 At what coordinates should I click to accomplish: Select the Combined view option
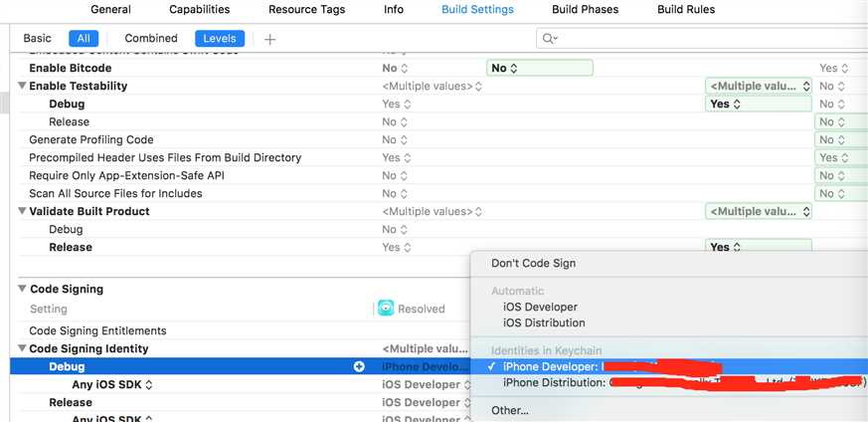tap(151, 39)
